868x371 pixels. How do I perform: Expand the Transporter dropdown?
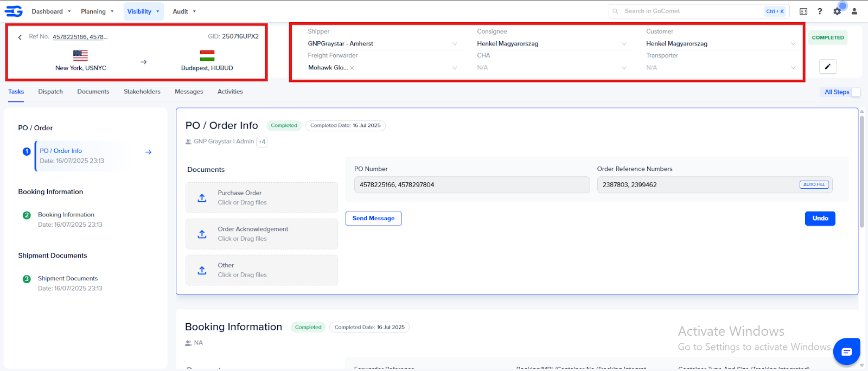pos(793,68)
